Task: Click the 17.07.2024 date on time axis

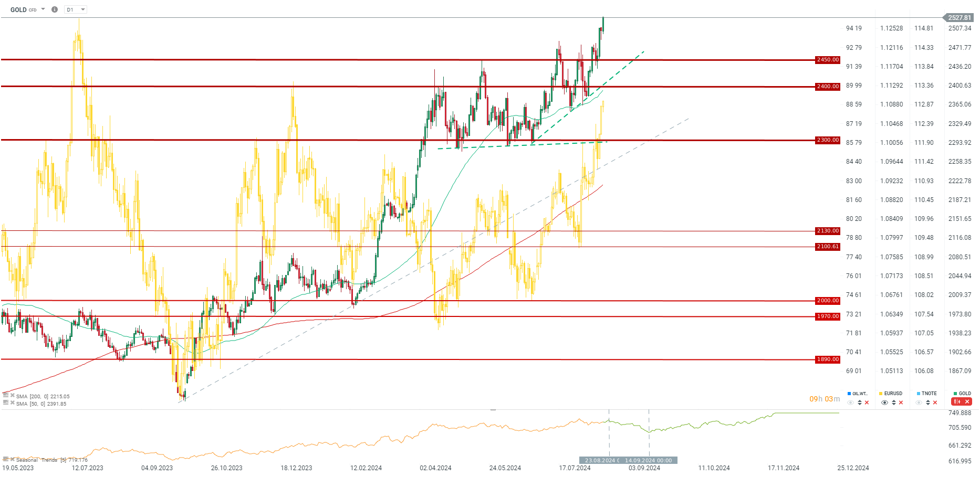Action: [x=575, y=468]
